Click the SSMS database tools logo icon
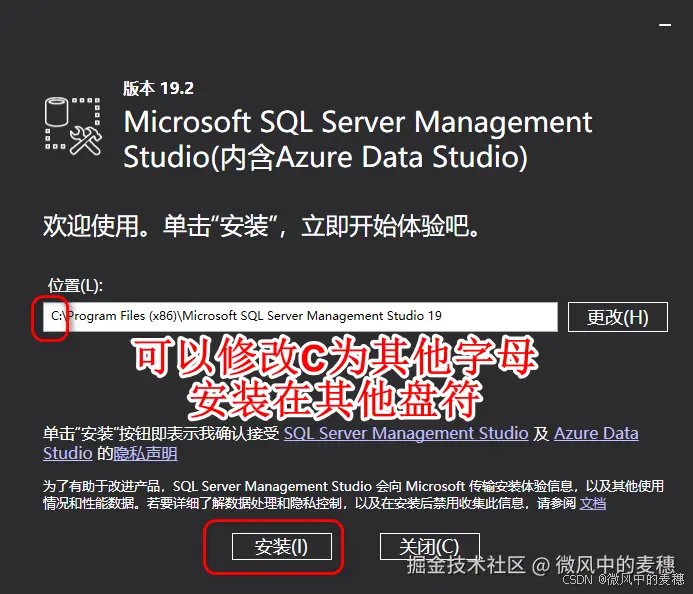The image size is (693, 594). coord(73,126)
